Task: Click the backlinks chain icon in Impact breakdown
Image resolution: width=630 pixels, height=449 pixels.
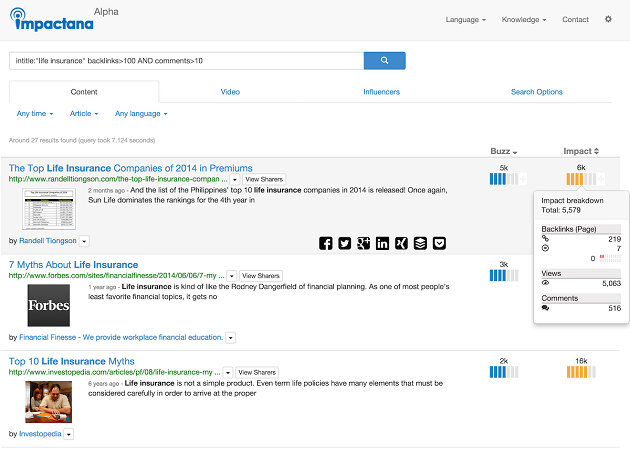Action: pos(545,239)
